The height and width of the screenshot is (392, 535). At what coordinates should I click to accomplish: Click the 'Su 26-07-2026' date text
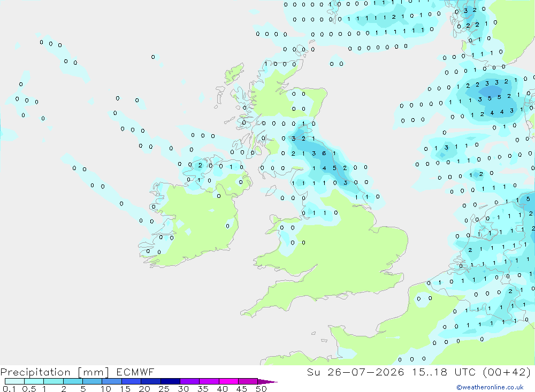(x=355, y=372)
